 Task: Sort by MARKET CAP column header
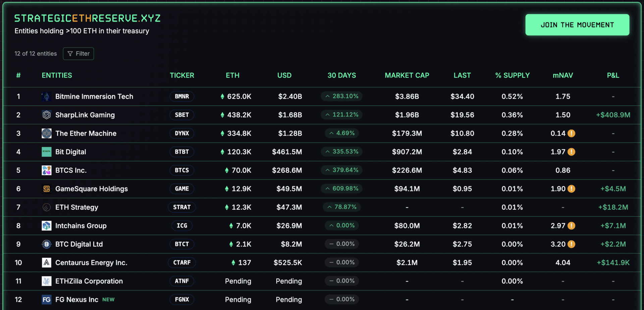click(407, 75)
